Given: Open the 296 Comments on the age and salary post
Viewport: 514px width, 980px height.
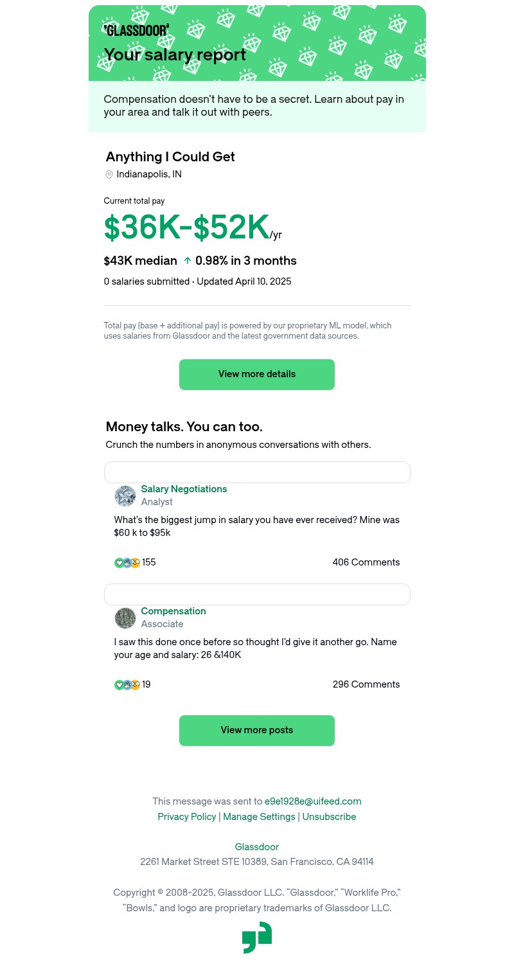Looking at the screenshot, I should click(366, 684).
